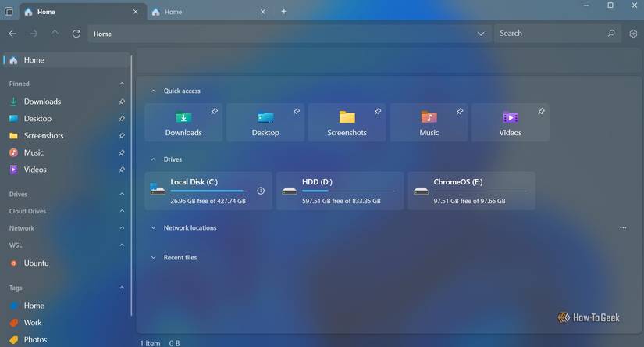This screenshot has width=644, height=347.
Task: Open Music from the sidebar
Action: (x=66, y=152)
